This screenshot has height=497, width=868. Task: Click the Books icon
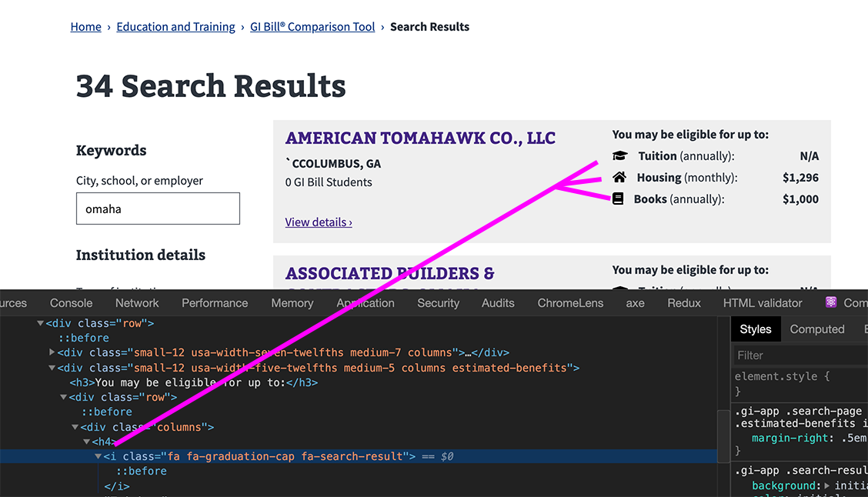pyautogui.click(x=618, y=198)
